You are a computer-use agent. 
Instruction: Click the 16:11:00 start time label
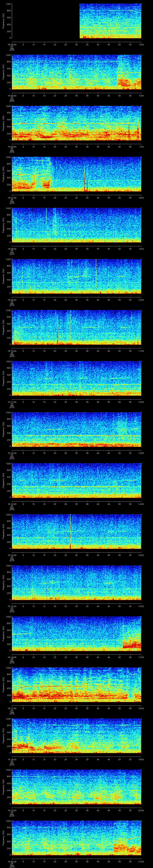coord(12,402)
